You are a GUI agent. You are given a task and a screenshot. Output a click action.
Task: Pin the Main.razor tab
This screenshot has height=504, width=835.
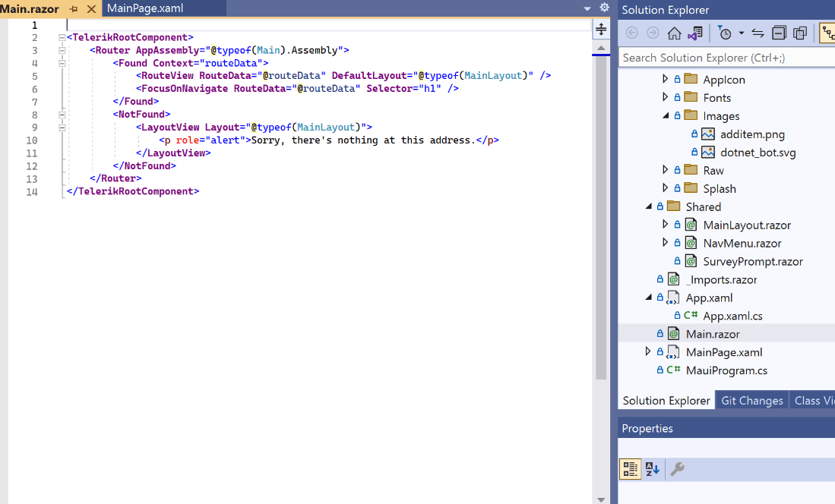(74, 9)
